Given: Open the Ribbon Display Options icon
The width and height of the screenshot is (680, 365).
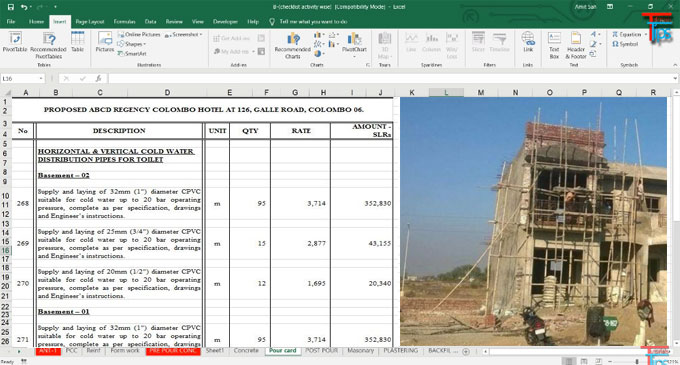Looking at the screenshot, I should [x=610, y=7].
